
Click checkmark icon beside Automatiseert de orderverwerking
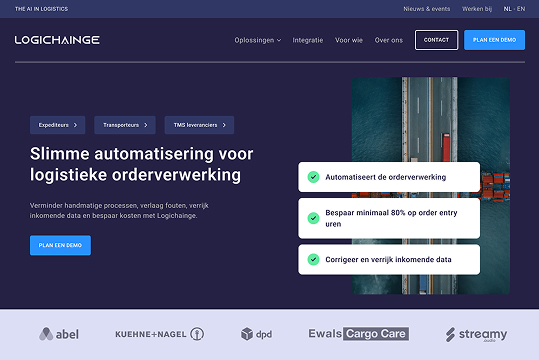point(313,177)
